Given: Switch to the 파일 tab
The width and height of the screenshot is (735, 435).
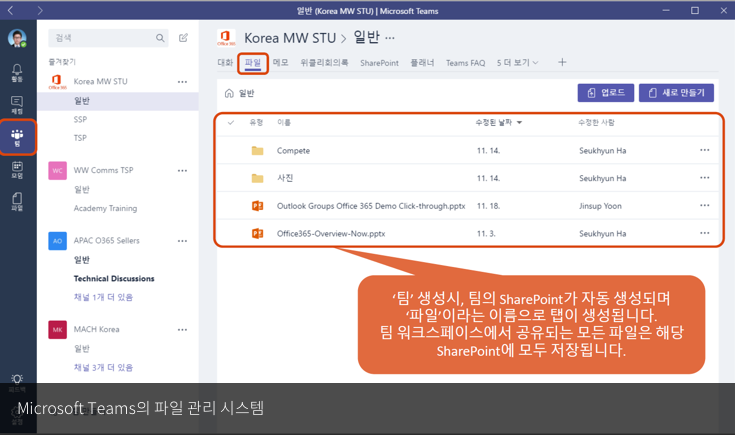Looking at the screenshot, I should coord(253,63).
